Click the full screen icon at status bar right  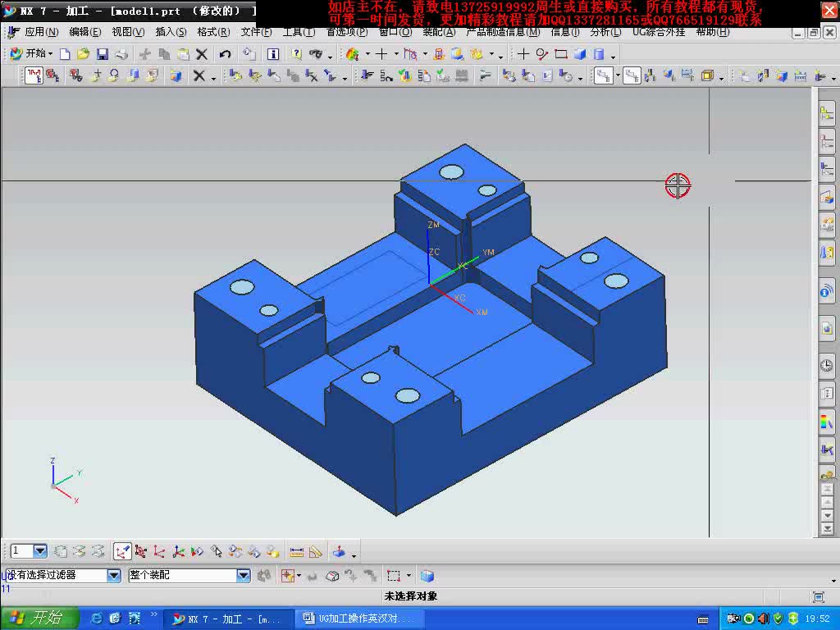[818, 596]
